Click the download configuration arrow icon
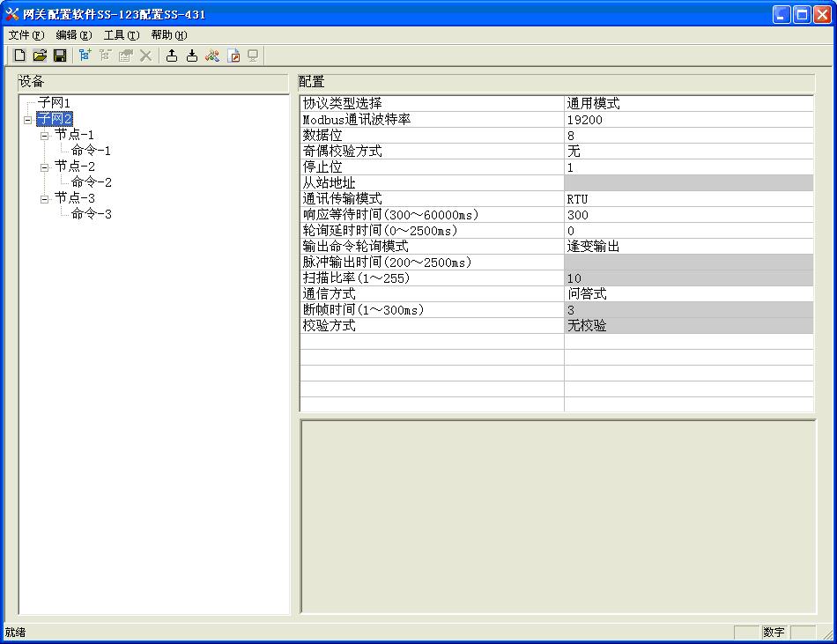Image resolution: width=837 pixels, height=644 pixels. click(x=192, y=56)
